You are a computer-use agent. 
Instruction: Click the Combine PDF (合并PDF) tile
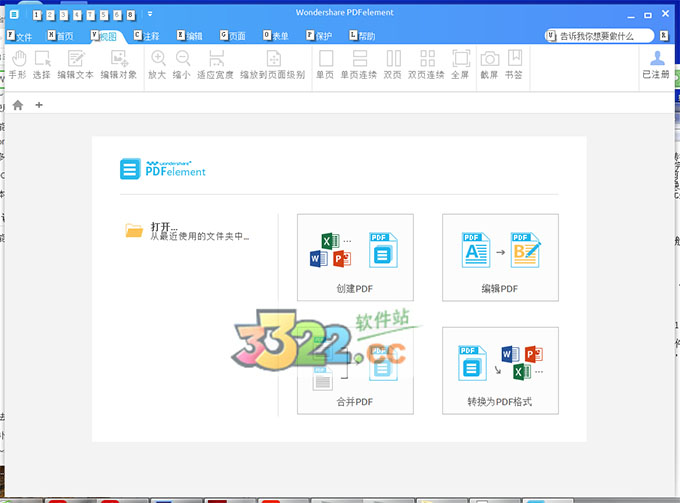pos(355,371)
